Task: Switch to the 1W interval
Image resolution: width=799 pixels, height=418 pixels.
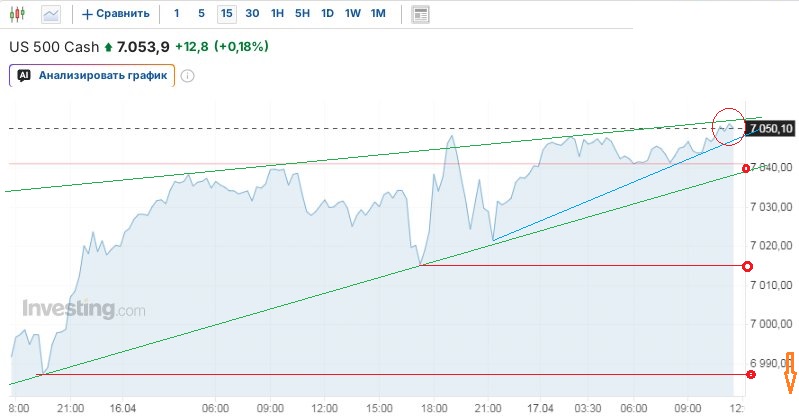Action: point(352,14)
